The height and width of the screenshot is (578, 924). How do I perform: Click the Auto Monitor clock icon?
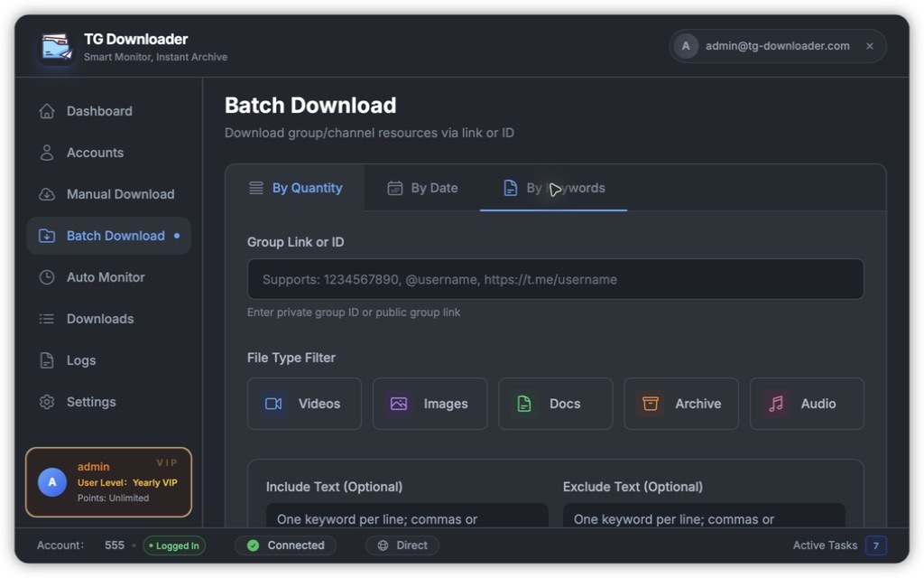[x=47, y=277]
